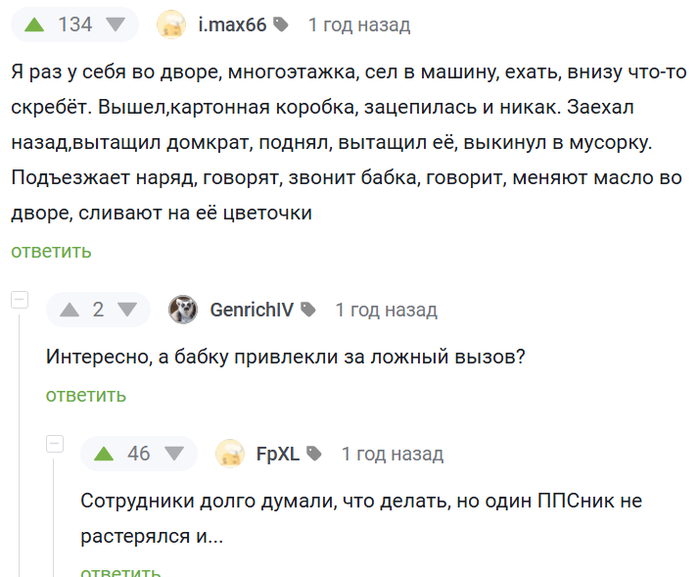Downvote GenrichIV's comment
Screen dimensions: 700x577
pos(127,310)
